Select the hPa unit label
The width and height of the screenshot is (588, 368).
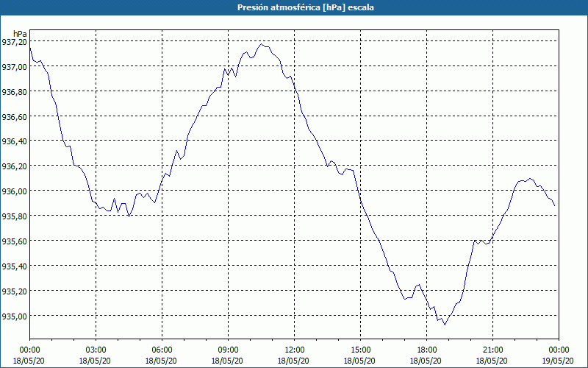pos(20,34)
